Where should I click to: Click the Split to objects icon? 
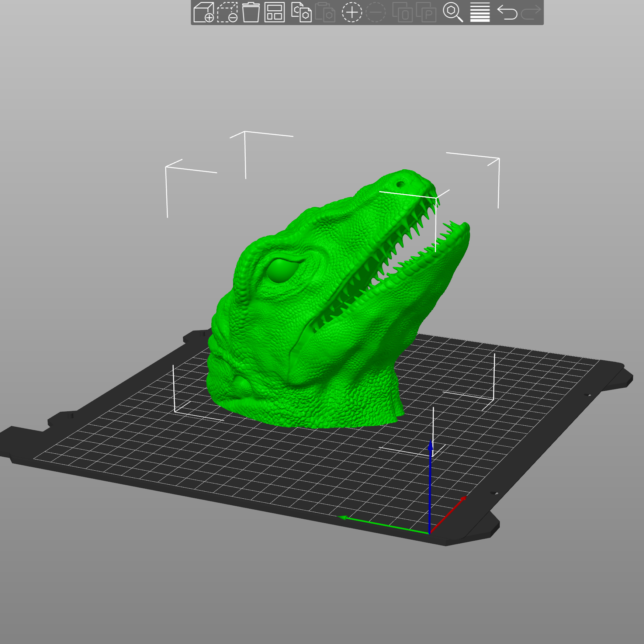click(x=402, y=12)
